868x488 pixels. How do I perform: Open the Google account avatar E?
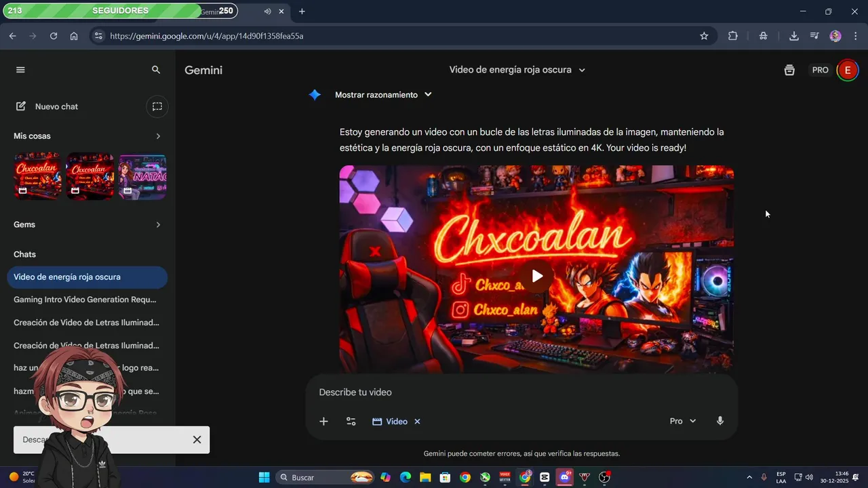(x=847, y=70)
